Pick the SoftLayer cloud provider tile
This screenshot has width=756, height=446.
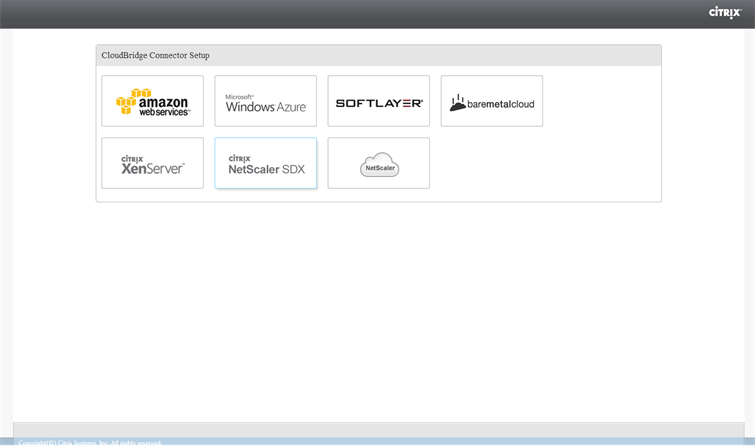pyautogui.click(x=378, y=101)
